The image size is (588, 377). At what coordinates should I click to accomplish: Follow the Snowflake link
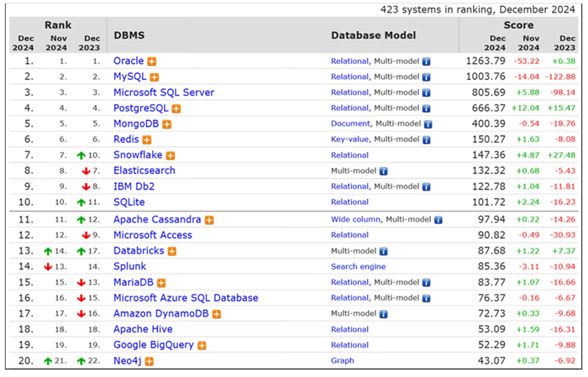coord(138,154)
